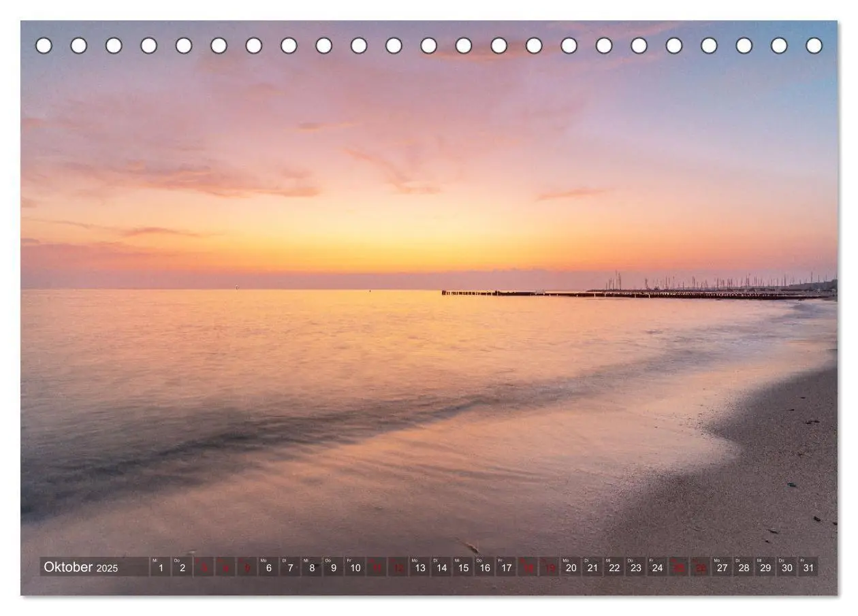858x616 pixels.
Task: Select day 8 (Mi) in the calendar strip
Action: [312, 567]
